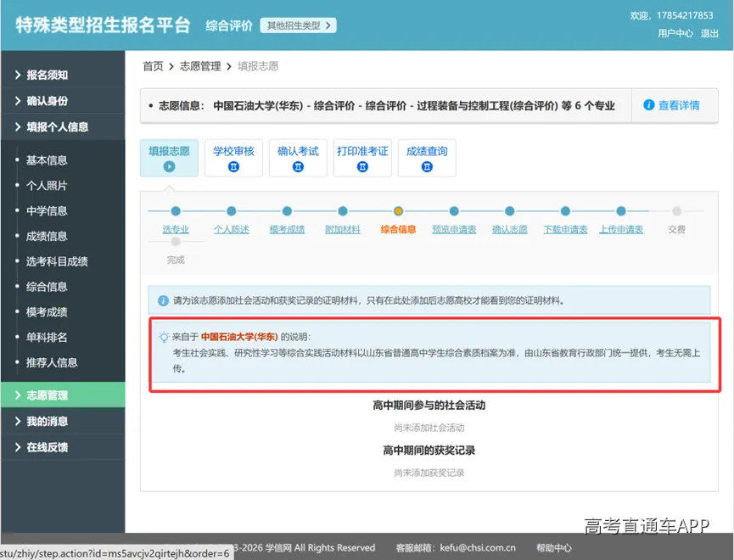
Task: Click 综合信息 current step label
Action: [x=398, y=229]
